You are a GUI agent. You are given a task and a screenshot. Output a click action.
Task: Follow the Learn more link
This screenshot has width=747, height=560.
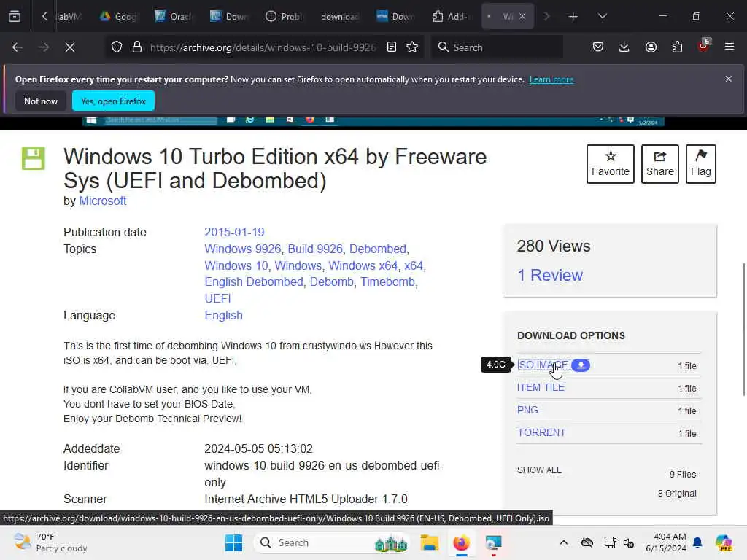(551, 79)
